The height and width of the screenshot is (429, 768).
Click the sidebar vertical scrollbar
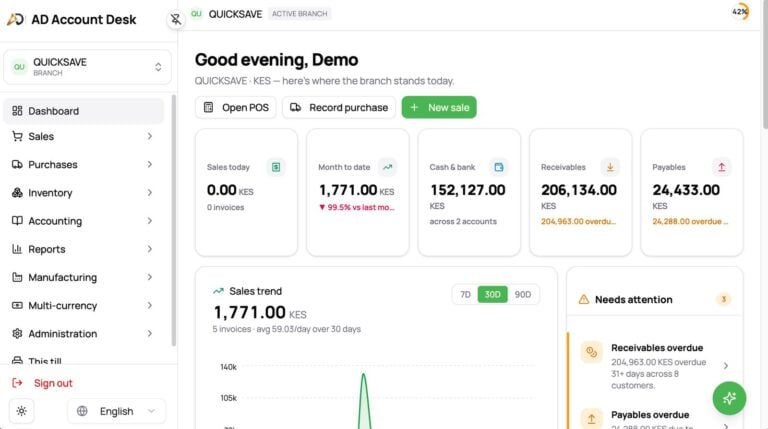(173, 220)
